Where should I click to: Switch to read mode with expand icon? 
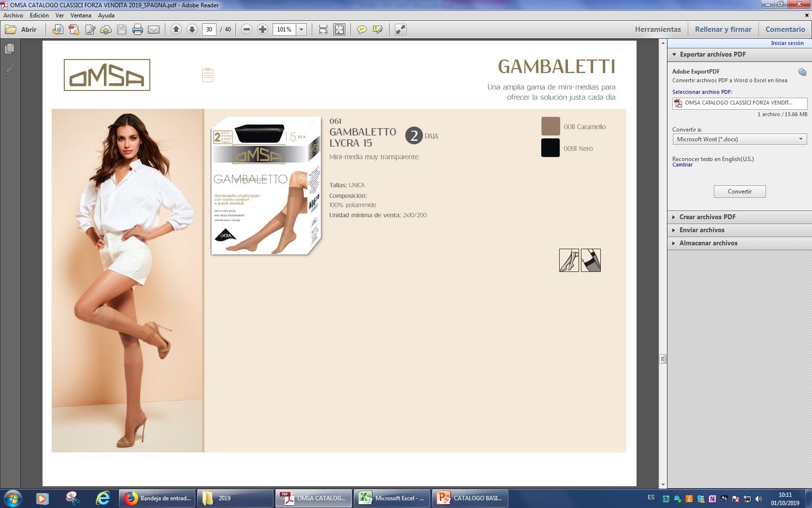click(x=400, y=30)
